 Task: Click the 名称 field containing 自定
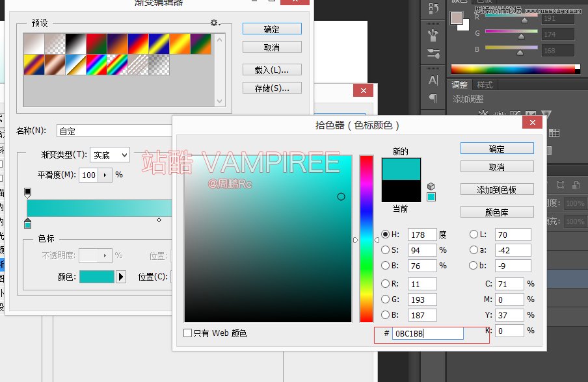pos(114,131)
